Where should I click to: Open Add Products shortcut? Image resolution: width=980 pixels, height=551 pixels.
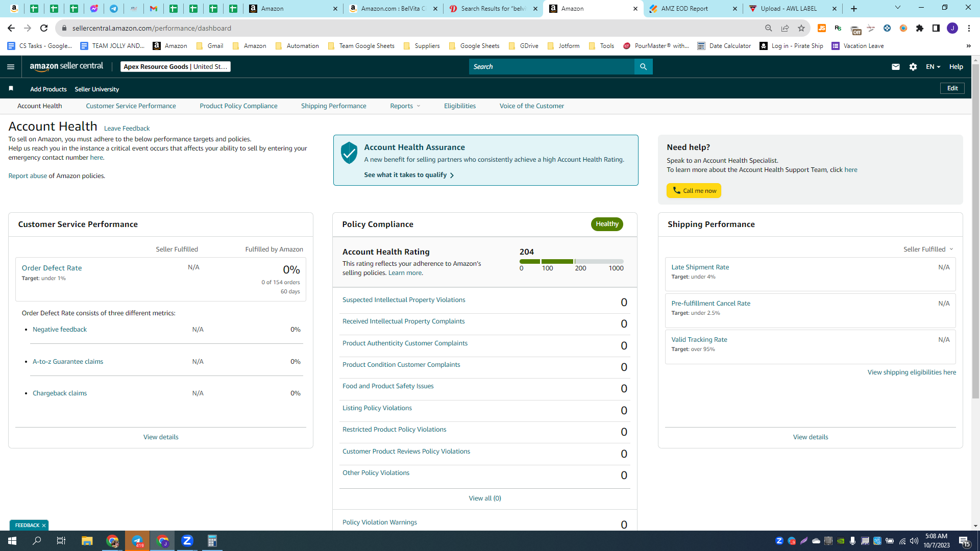pos(48,89)
